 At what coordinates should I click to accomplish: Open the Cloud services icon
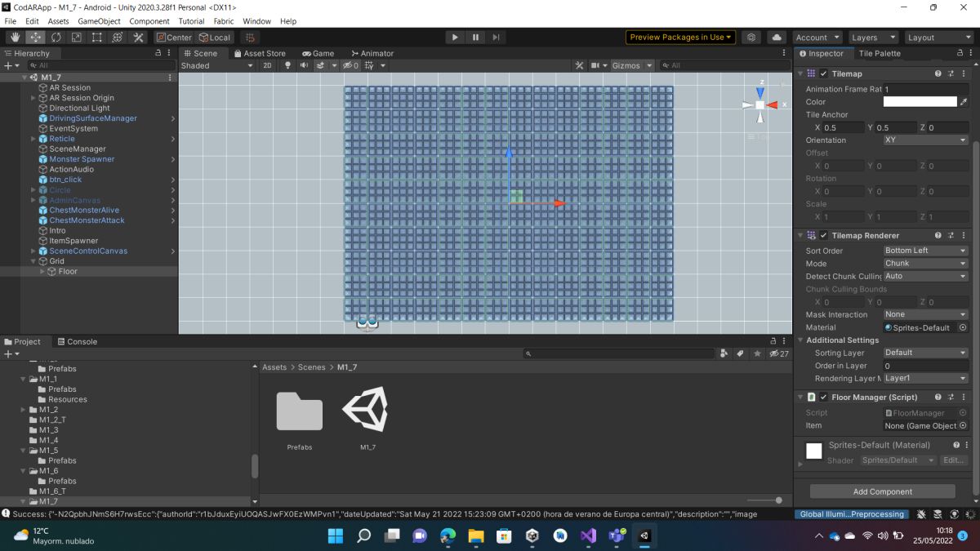(x=777, y=37)
